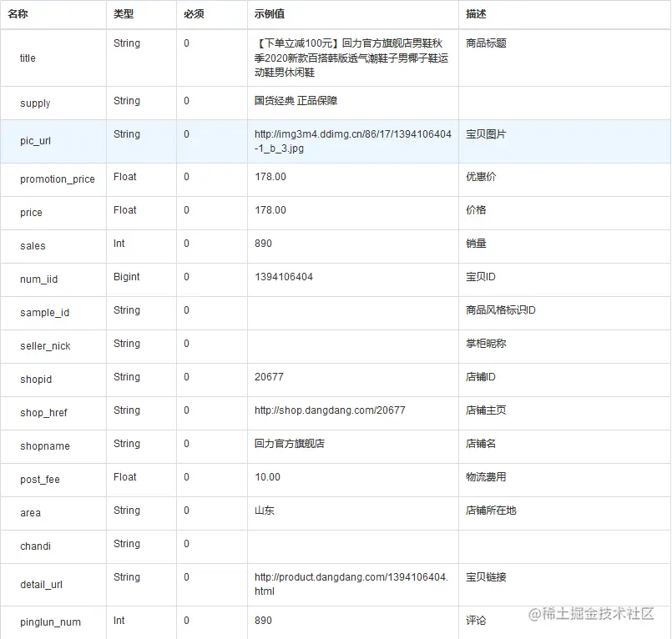Select the title field name cell
The width and height of the screenshot is (672, 639).
tap(27, 58)
